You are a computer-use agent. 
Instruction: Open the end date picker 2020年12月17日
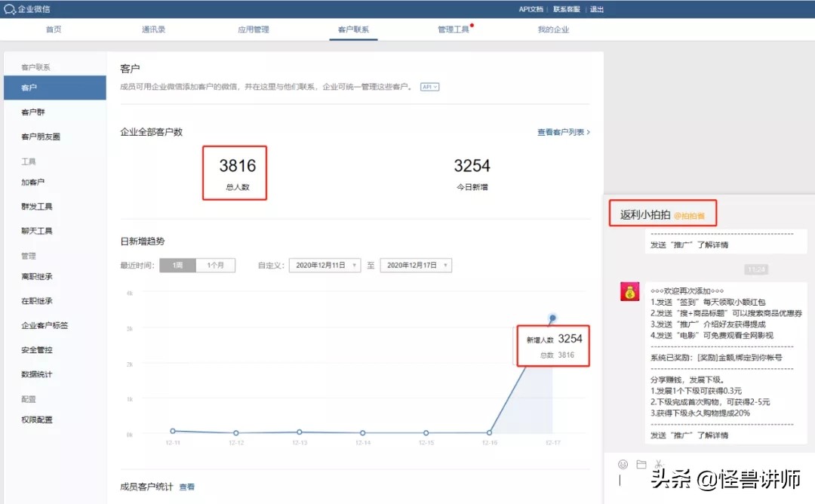[416, 265]
